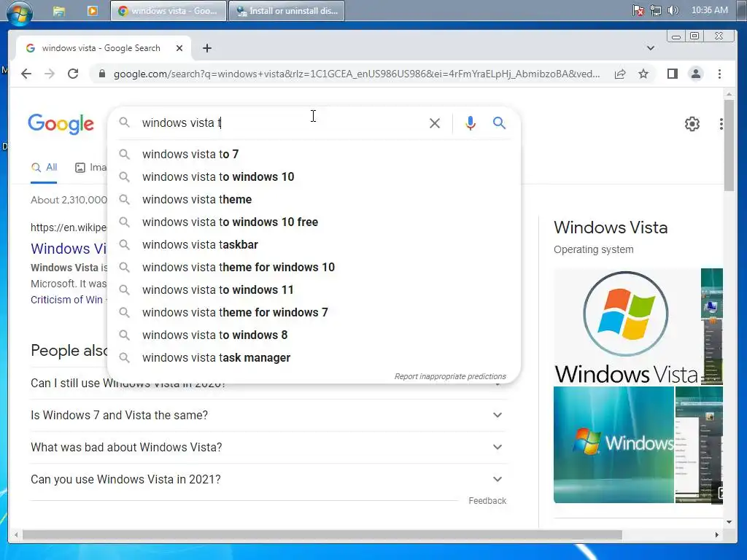This screenshot has height=560, width=747.
Task: Click the taskbar clock 10:36 AM
Action: click(709, 10)
